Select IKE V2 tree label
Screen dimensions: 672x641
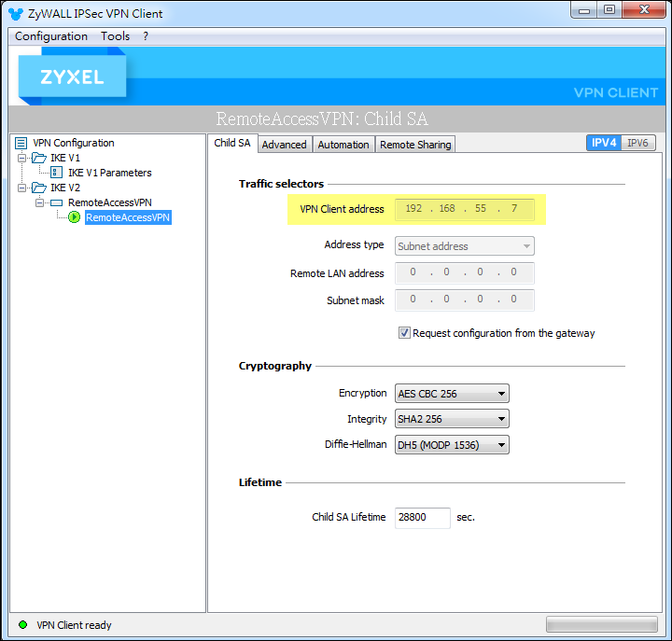coord(65,188)
